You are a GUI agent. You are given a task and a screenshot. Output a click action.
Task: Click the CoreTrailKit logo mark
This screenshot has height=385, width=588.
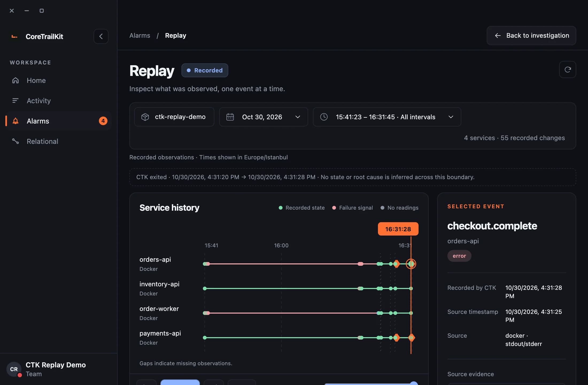tap(14, 37)
